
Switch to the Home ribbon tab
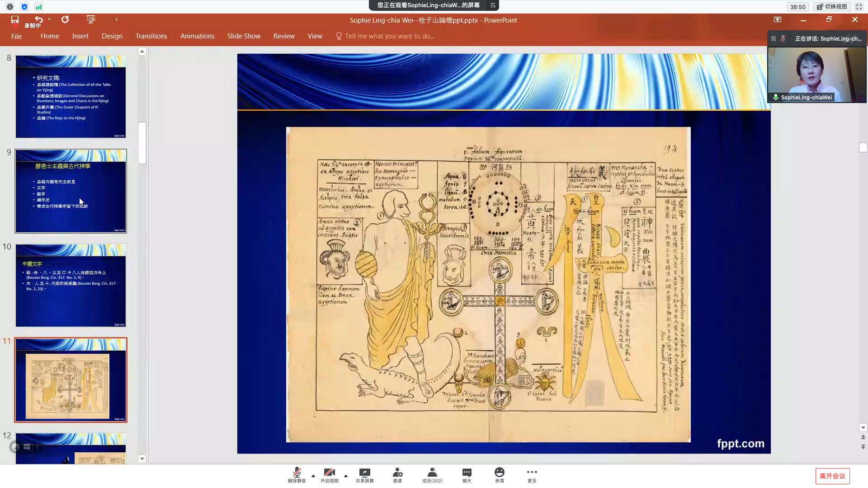coord(50,36)
